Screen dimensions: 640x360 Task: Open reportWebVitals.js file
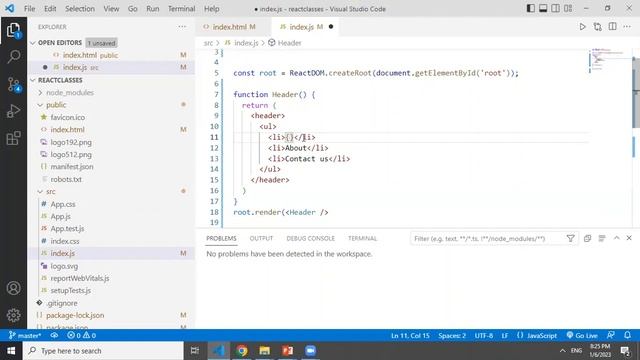pos(80,278)
